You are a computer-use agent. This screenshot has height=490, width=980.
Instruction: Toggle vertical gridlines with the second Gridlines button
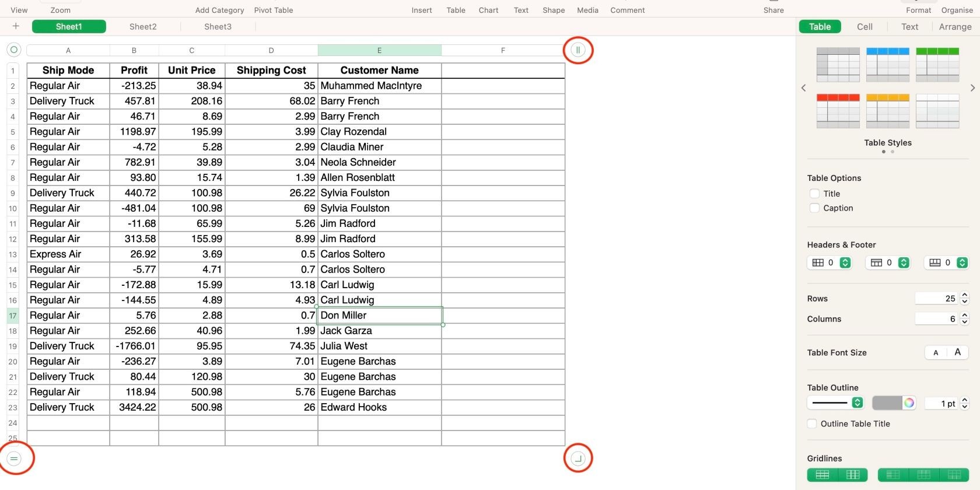[853, 475]
